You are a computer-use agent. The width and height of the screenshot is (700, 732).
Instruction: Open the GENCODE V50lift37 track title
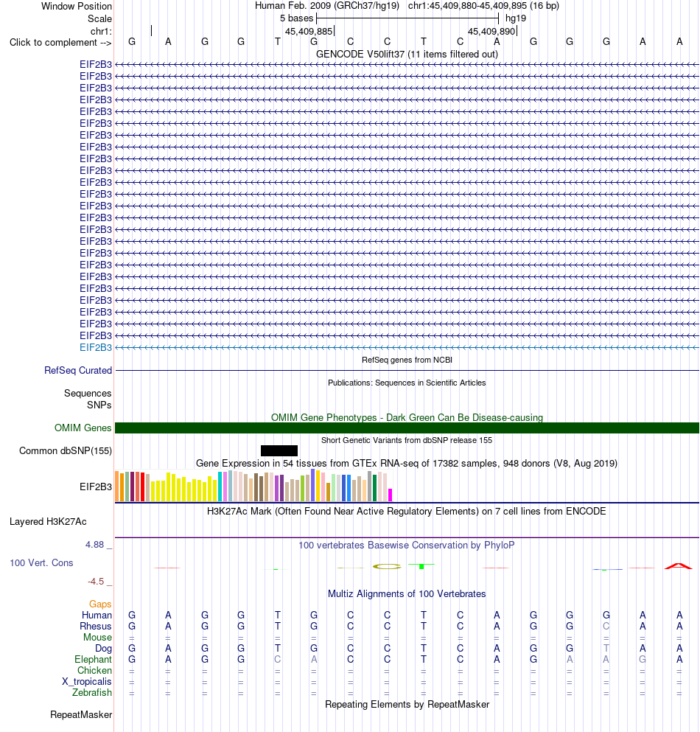pyautogui.click(x=407, y=54)
